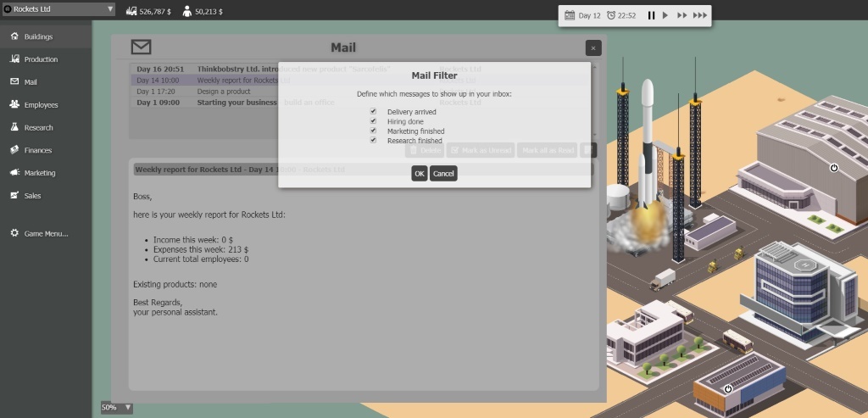Screen dimensions: 868x418
Task: Click the envelope icon in Mail header
Action: pos(142,47)
